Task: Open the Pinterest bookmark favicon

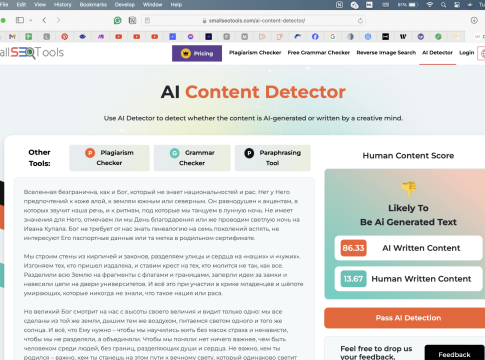Action: tap(65, 37)
